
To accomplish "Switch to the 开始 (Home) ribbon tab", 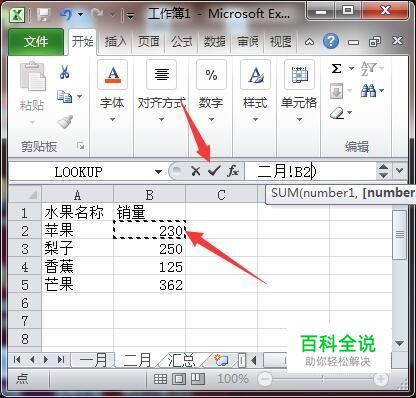I will (x=83, y=42).
